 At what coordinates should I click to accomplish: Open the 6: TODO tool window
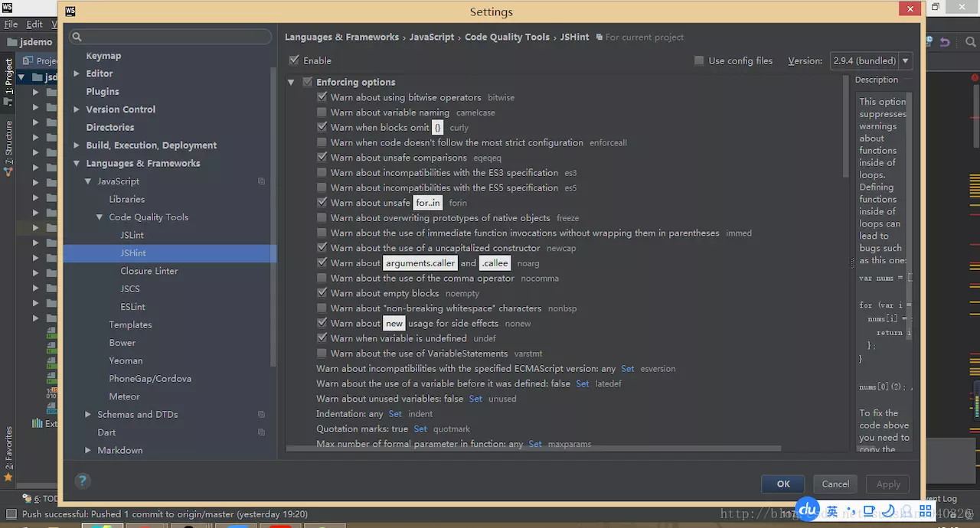(x=41, y=498)
